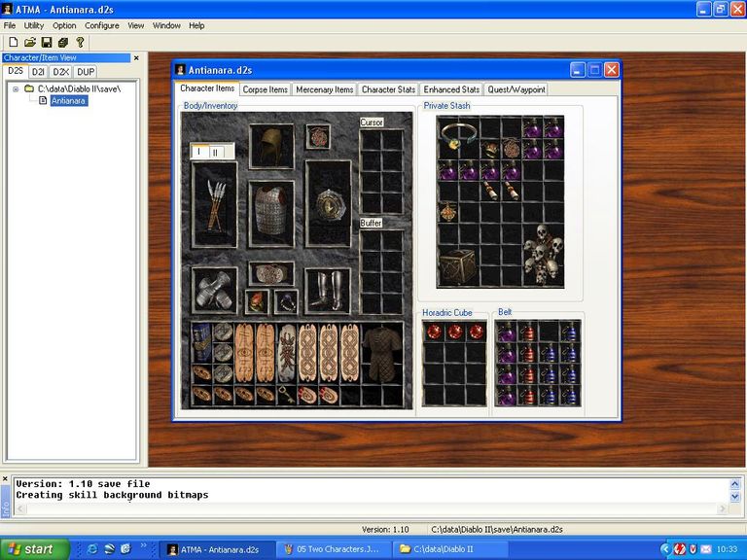Click the C:\data\Diablo II\save\ folder node
This screenshot has width=747, height=560.
(73, 89)
